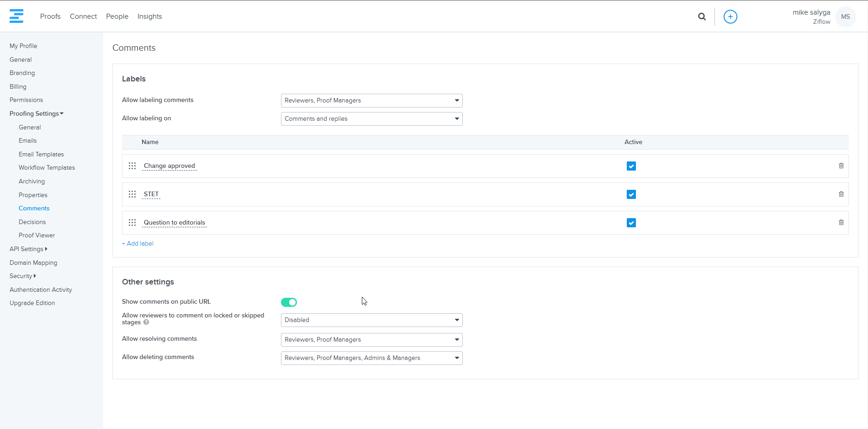The image size is (868, 429).
Task: Click the MS user avatar
Action: [x=845, y=17]
